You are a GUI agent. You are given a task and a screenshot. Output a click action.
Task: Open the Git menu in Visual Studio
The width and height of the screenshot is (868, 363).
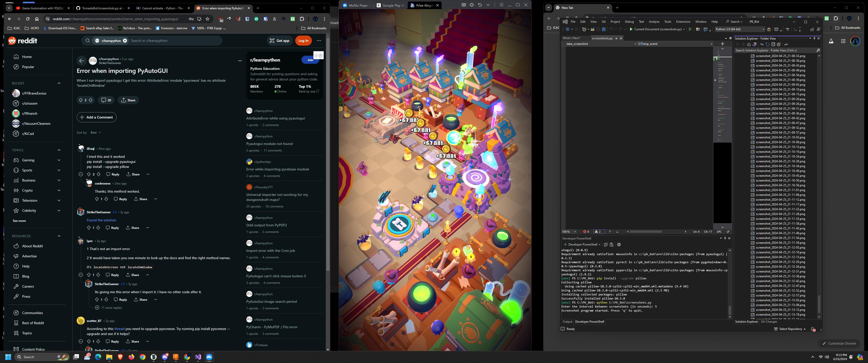(x=604, y=21)
